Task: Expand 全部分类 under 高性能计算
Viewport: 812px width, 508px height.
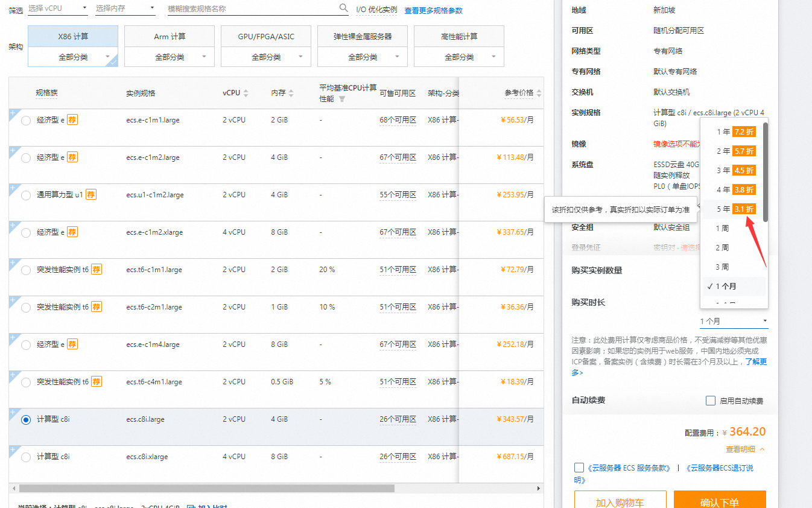Action: tap(459, 57)
